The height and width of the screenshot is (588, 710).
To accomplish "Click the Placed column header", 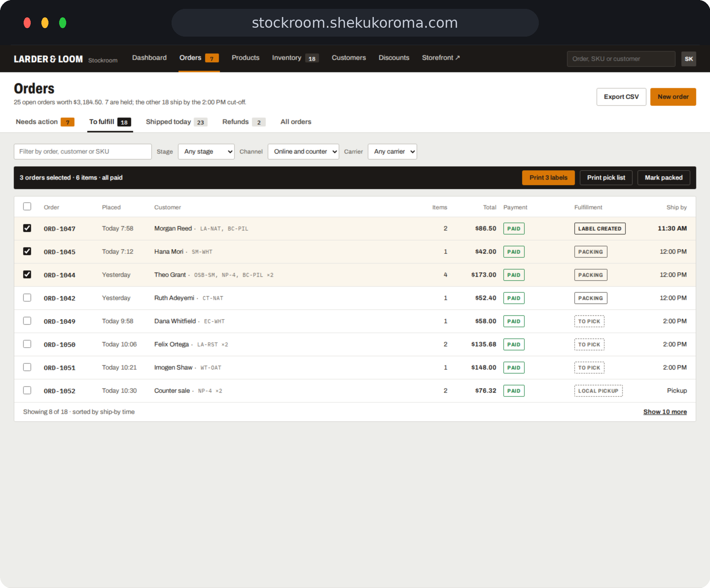I will pyautogui.click(x=111, y=207).
